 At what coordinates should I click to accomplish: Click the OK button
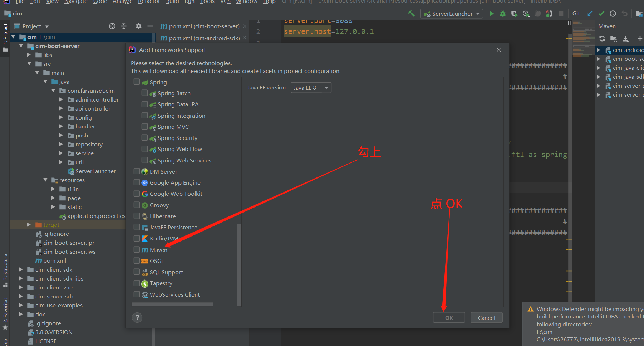(x=449, y=318)
